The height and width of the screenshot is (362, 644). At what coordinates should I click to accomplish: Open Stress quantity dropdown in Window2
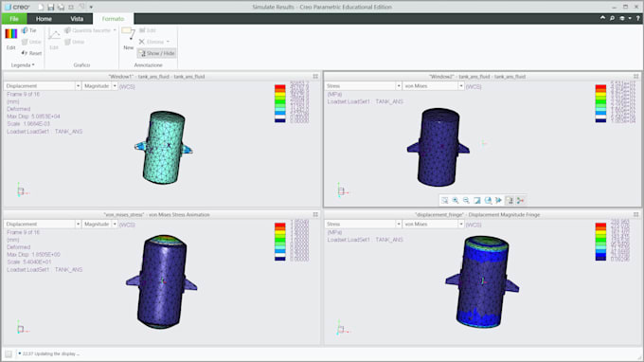click(363, 86)
